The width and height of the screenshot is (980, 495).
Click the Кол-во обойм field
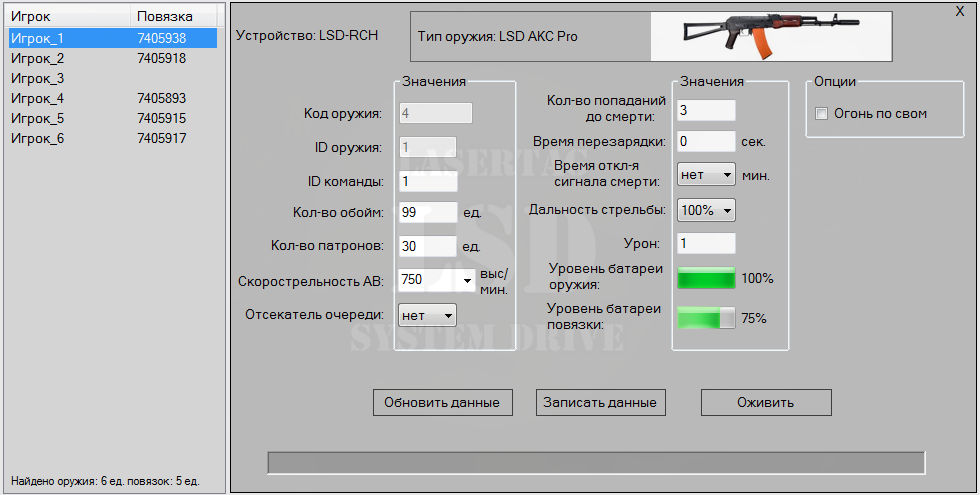click(428, 212)
